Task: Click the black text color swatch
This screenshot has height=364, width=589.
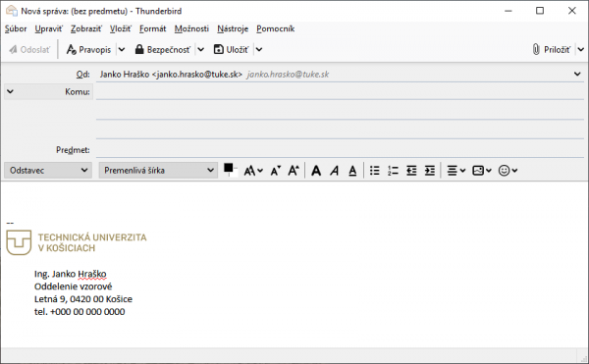Action: coord(229,168)
